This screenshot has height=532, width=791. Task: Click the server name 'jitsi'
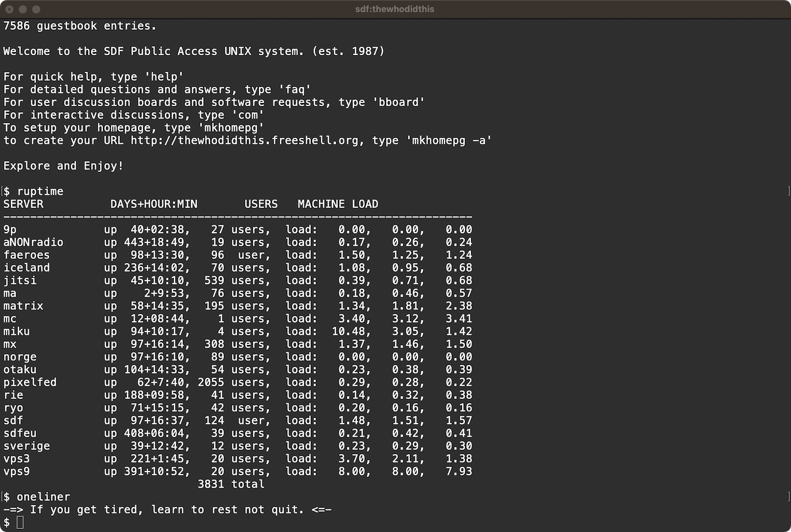coord(20,280)
